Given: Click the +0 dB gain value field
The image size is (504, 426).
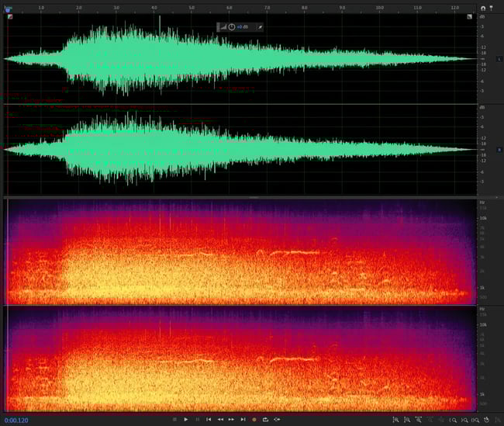Looking at the screenshot, I should pos(244,26).
